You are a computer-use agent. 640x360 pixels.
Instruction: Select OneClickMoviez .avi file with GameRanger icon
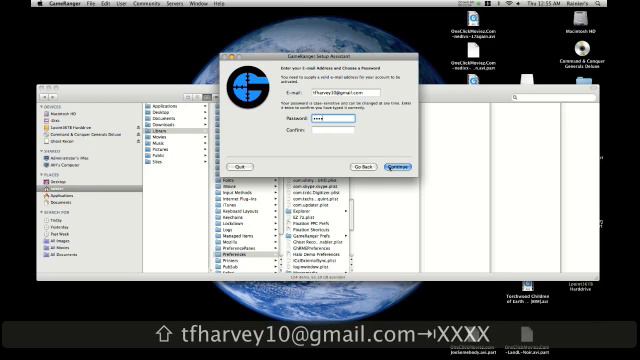click(473, 19)
